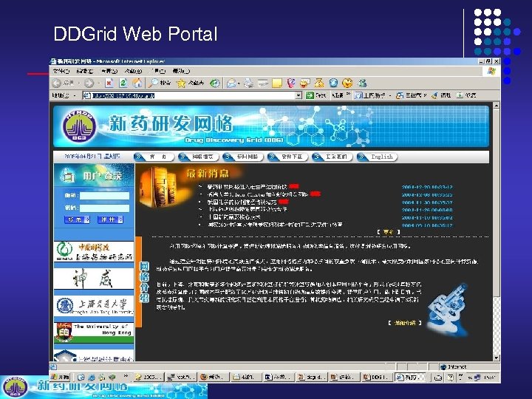Click the Back button in IE toolbar
Screen dimensions: 532x399
click(x=63, y=83)
